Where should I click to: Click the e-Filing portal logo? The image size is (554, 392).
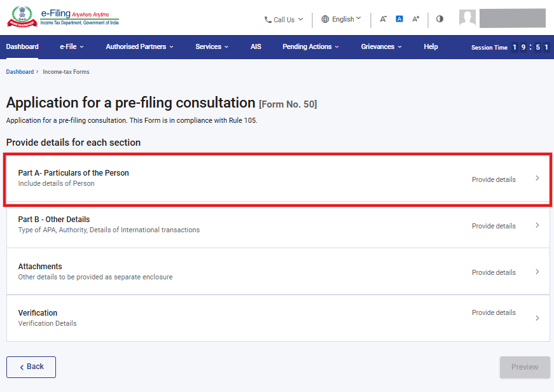pos(63,17)
